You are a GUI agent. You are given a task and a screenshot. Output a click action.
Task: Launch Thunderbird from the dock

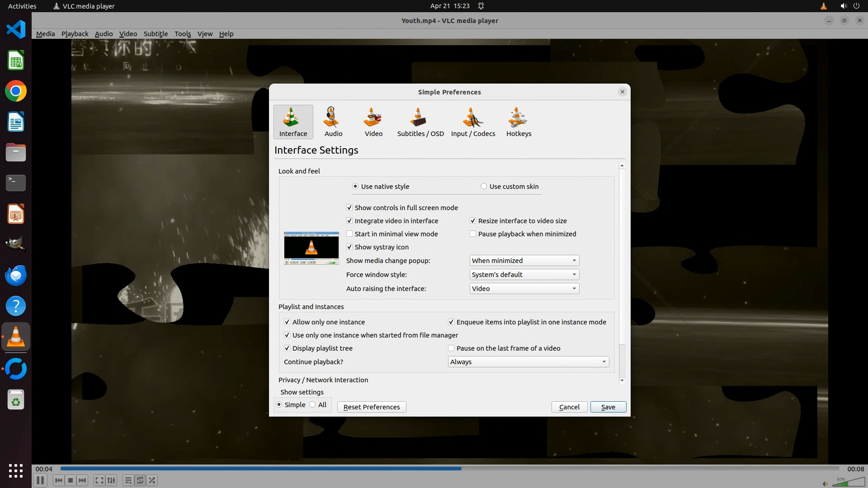(16, 276)
